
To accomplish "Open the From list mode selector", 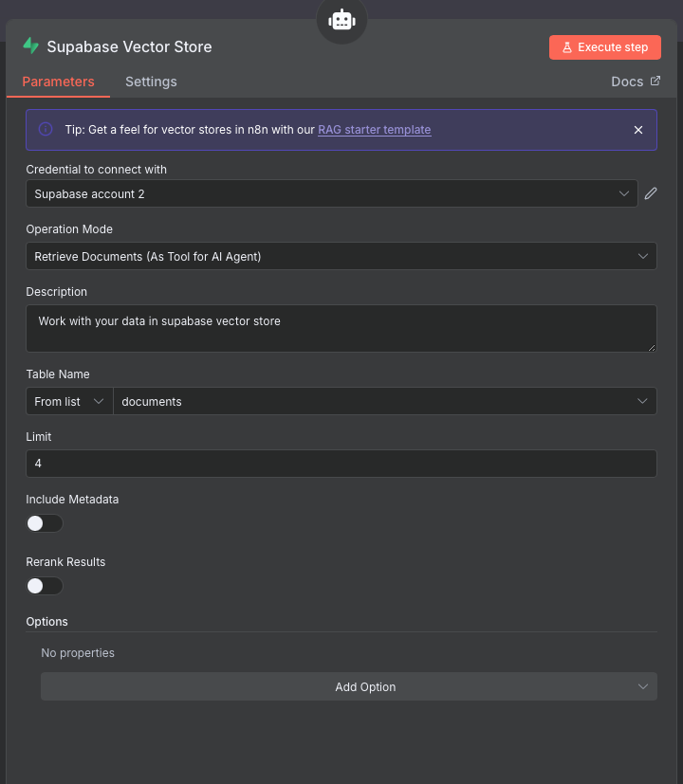I will [x=69, y=401].
